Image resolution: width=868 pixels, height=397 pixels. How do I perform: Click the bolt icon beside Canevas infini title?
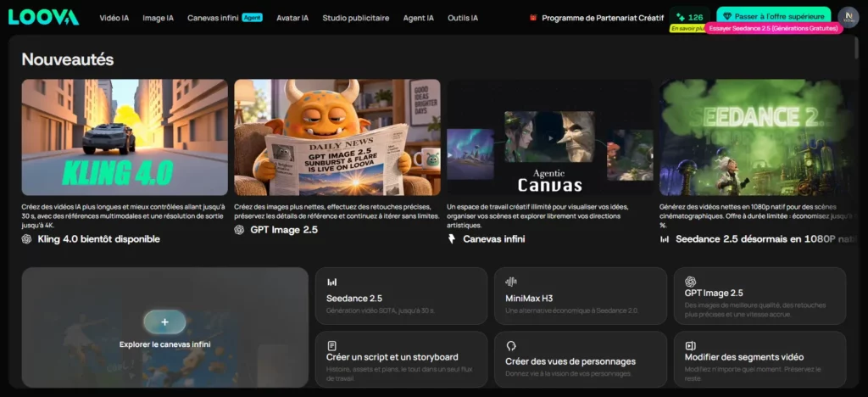pyautogui.click(x=452, y=239)
